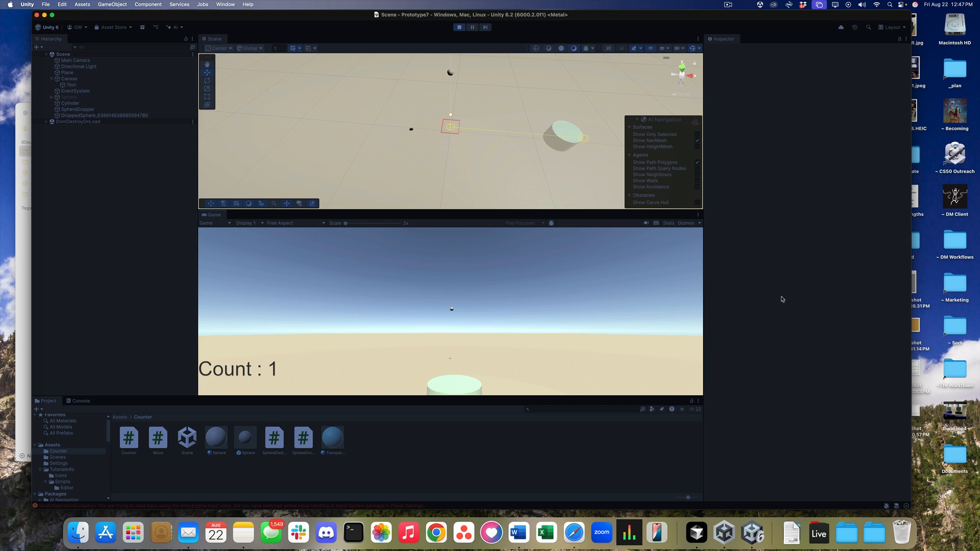Enable Show Carve Hull checkbox
Screen dimensions: 980x551
(x=697, y=203)
